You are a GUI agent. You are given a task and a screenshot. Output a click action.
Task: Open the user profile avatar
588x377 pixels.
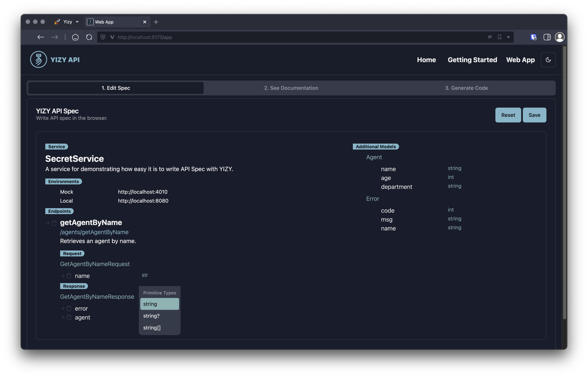click(560, 37)
